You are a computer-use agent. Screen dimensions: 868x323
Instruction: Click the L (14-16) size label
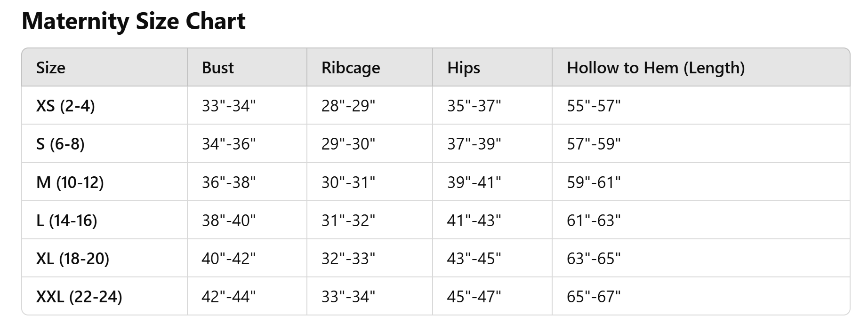click(x=67, y=220)
